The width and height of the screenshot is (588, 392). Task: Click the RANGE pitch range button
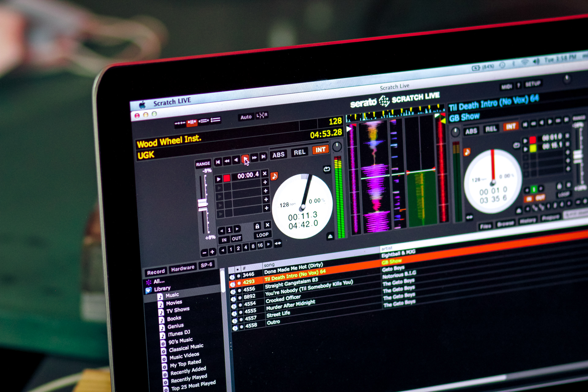coord(203,164)
